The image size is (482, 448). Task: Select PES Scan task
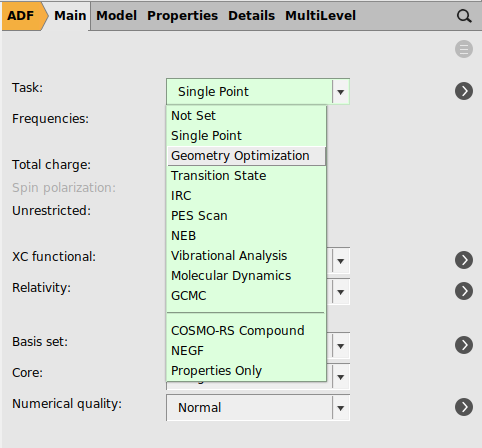246,216
